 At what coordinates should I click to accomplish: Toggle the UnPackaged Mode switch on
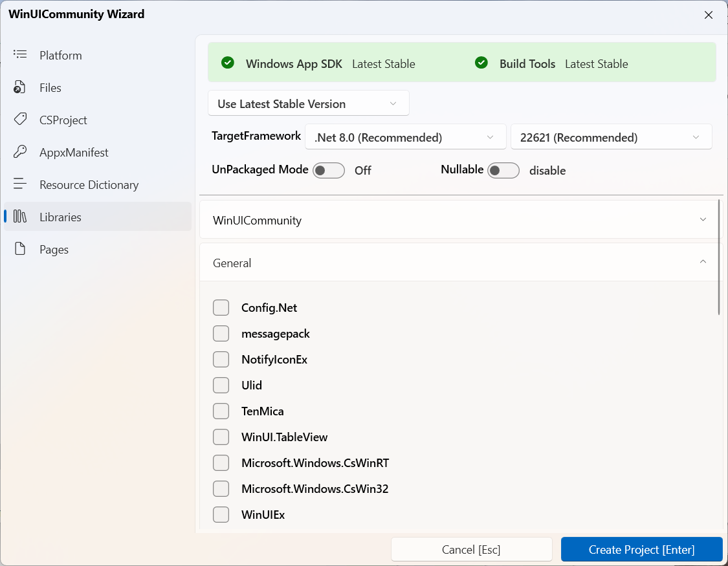[329, 170]
